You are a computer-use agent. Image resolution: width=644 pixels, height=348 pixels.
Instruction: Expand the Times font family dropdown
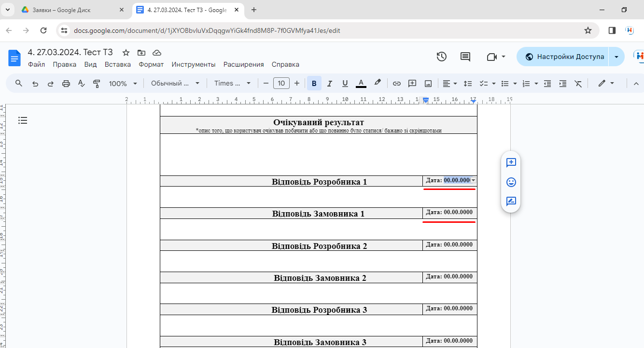point(233,84)
